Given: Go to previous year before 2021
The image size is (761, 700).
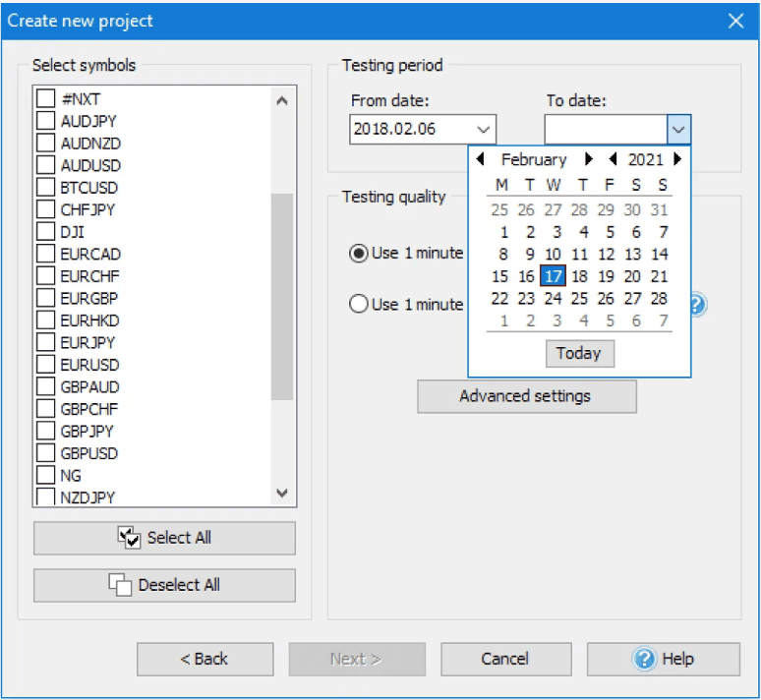Looking at the screenshot, I should 613,159.
